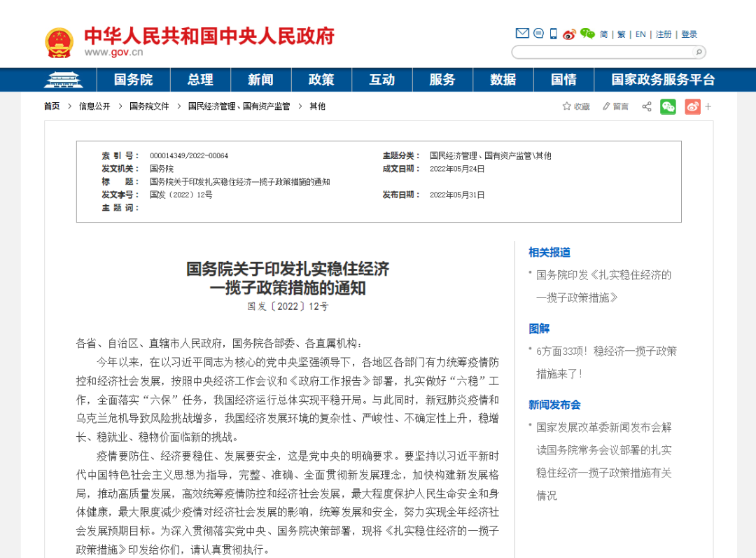Click the 注册 register link
This screenshot has width=756, height=558.
click(664, 35)
